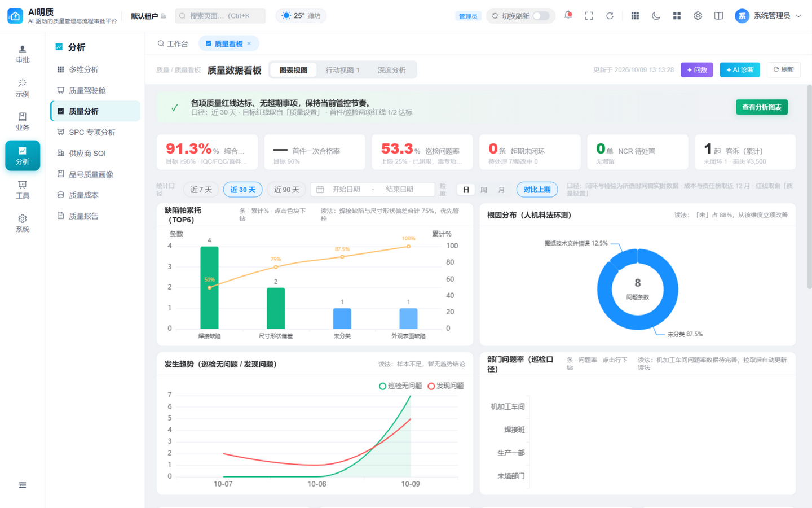Open the four-square layout icon
Image resolution: width=812 pixels, height=508 pixels.
[x=677, y=16]
